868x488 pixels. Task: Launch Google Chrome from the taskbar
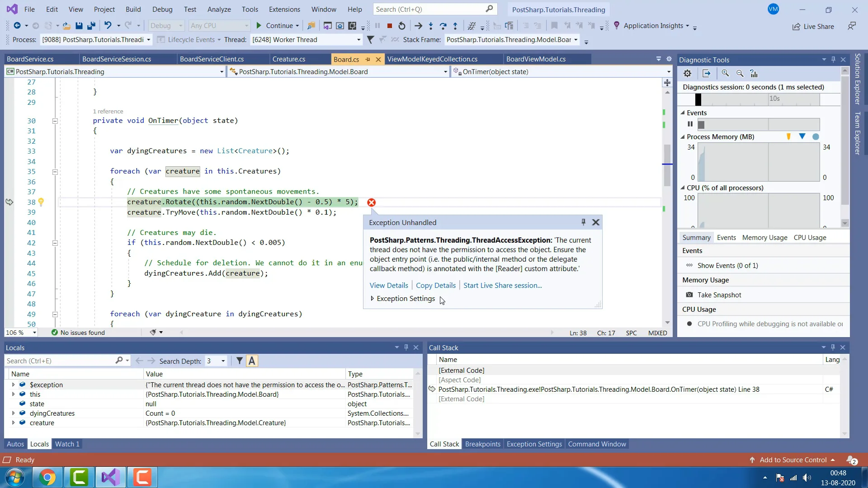[48, 477]
